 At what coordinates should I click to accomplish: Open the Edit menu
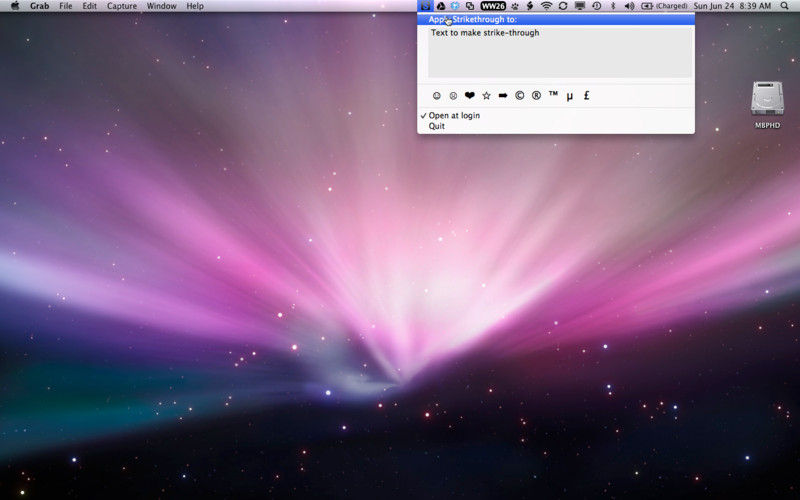[x=90, y=6]
